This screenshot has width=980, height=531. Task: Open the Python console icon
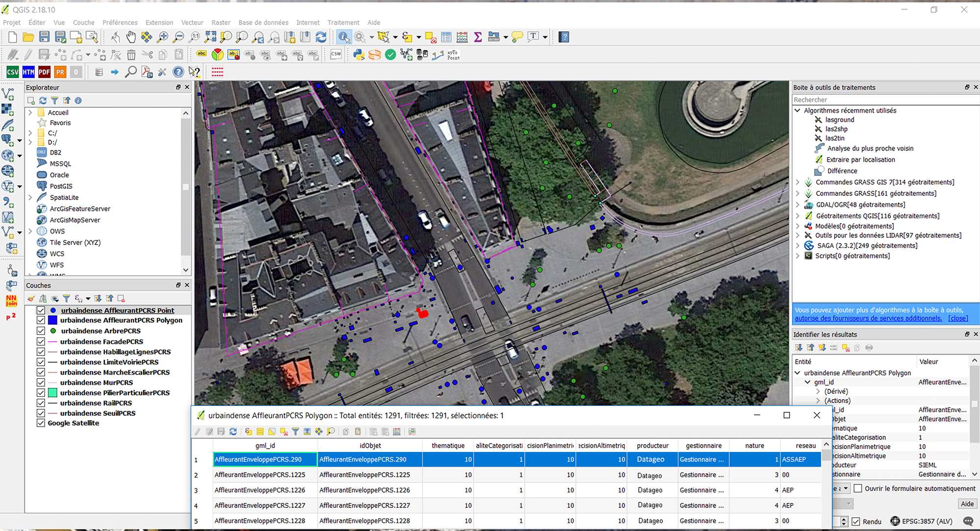pyautogui.click(x=359, y=54)
